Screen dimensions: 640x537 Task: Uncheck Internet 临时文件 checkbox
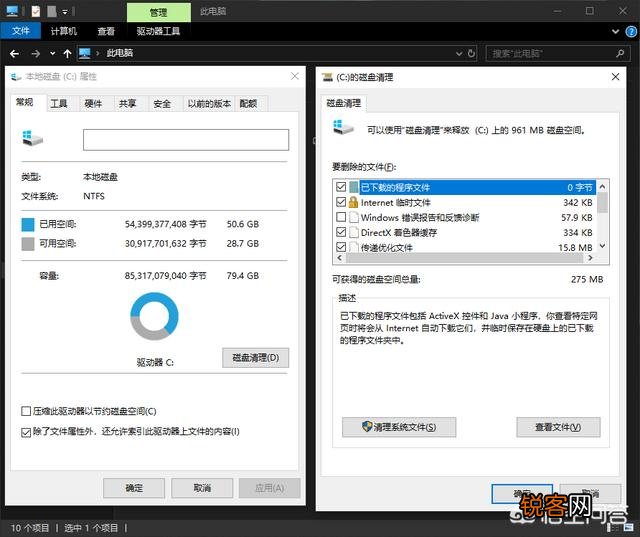(x=341, y=202)
